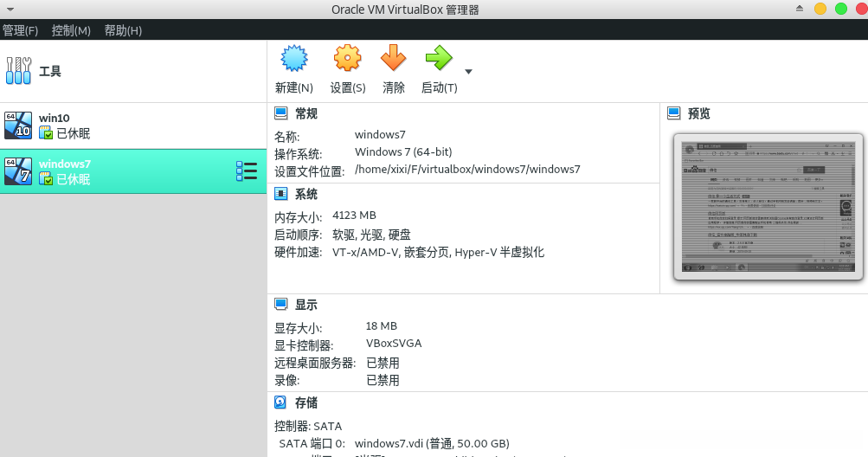Select the windows7 virtual machine entry
Viewport: 868px width, 457px height.
[133, 171]
